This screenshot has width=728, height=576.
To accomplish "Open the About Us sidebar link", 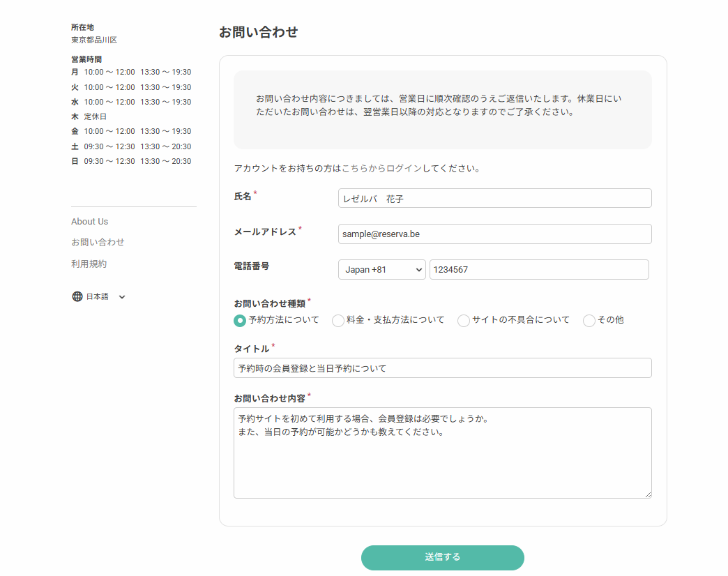I will [x=89, y=222].
